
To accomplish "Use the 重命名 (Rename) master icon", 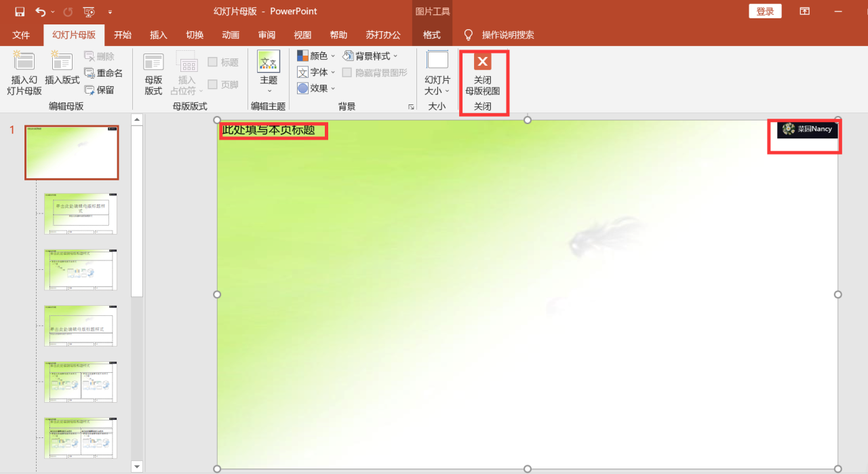I will click(103, 72).
